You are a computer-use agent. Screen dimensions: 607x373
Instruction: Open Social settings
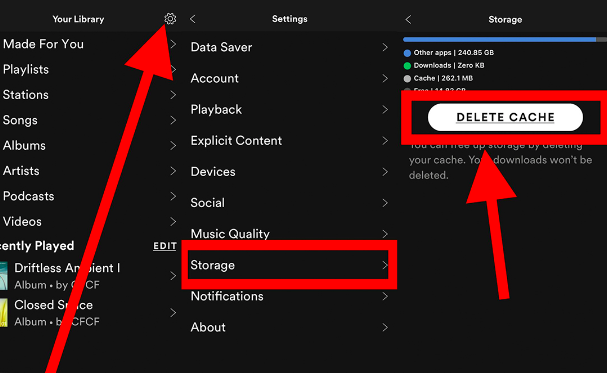click(289, 203)
